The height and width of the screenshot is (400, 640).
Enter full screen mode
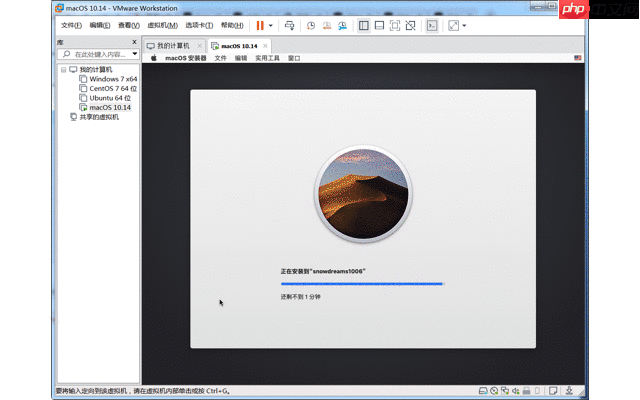[x=395, y=26]
